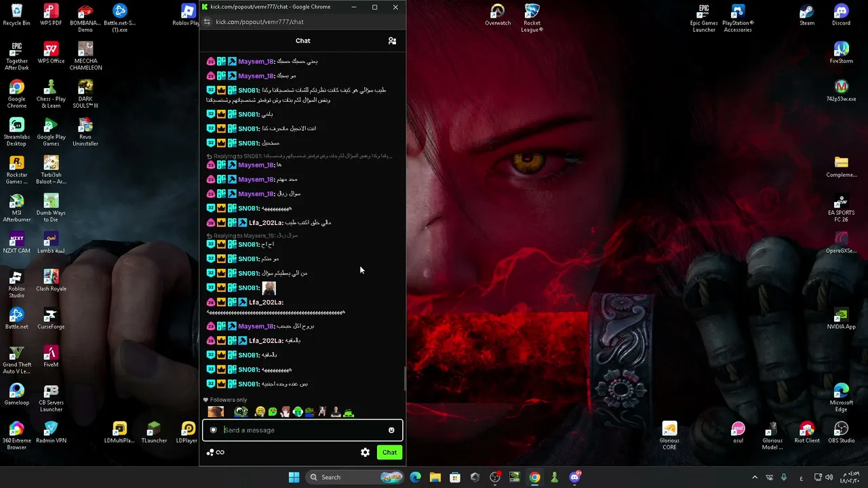This screenshot has height=488, width=868.
Task: Select Microsoft Edge desktop icon
Action: pyautogui.click(x=841, y=397)
